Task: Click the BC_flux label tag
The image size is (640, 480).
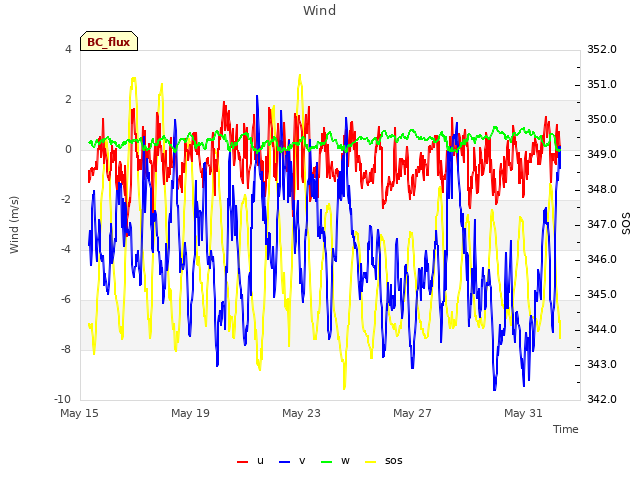Action: coord(109,41)
